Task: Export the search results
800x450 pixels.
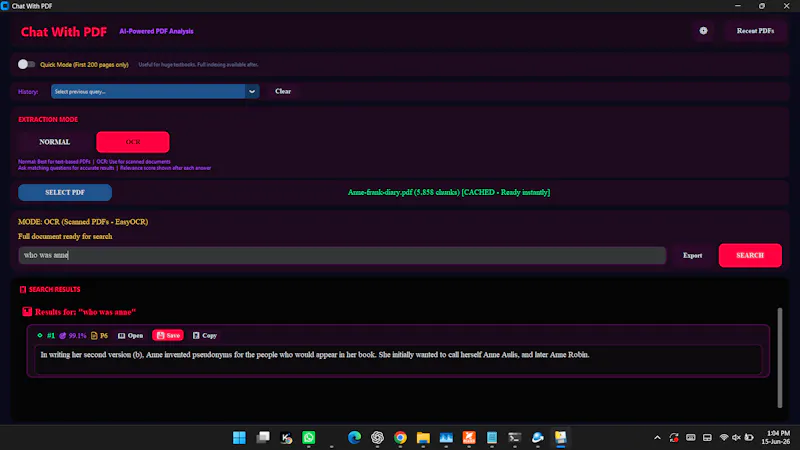Action: pyautogui.click(x=692, y=255)
